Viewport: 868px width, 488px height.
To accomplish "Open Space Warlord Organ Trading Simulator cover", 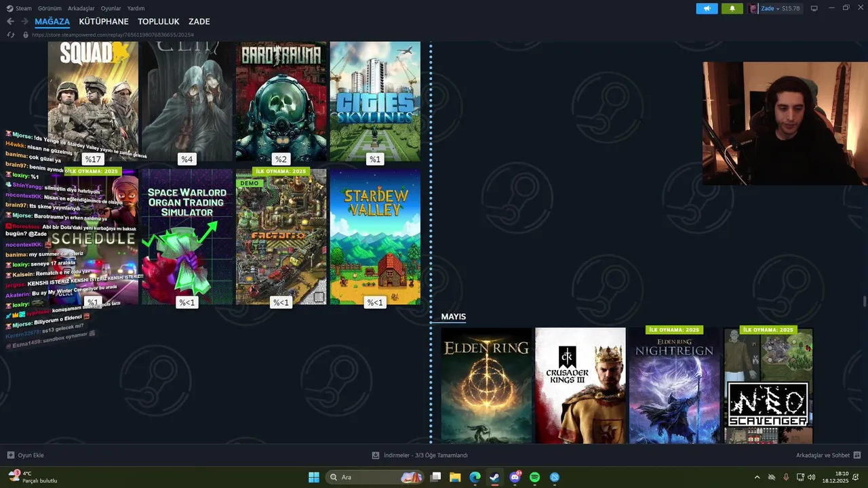I will (186, 237).
